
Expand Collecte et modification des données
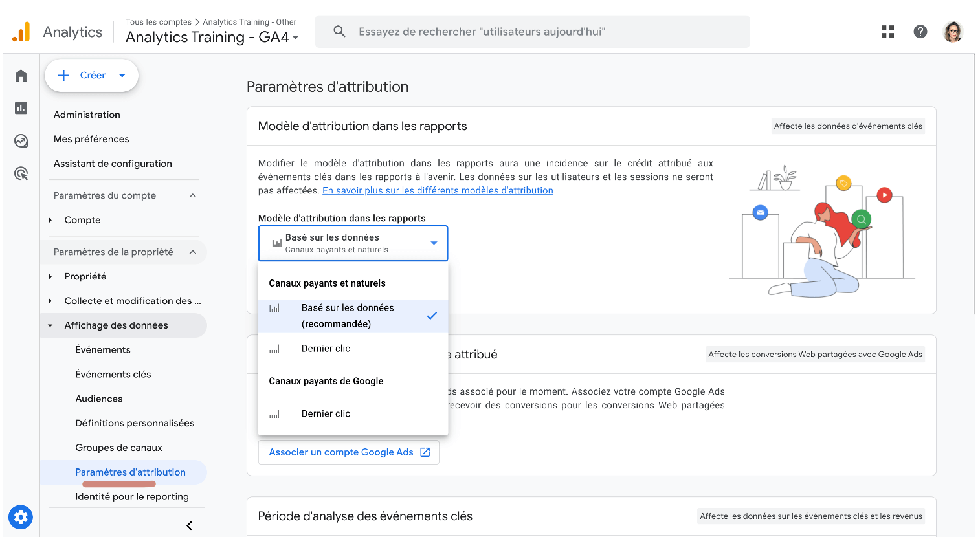tap(50, 301)
